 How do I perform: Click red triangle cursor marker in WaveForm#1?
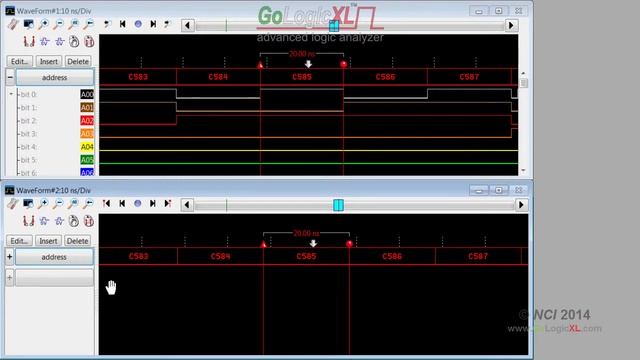260,64
